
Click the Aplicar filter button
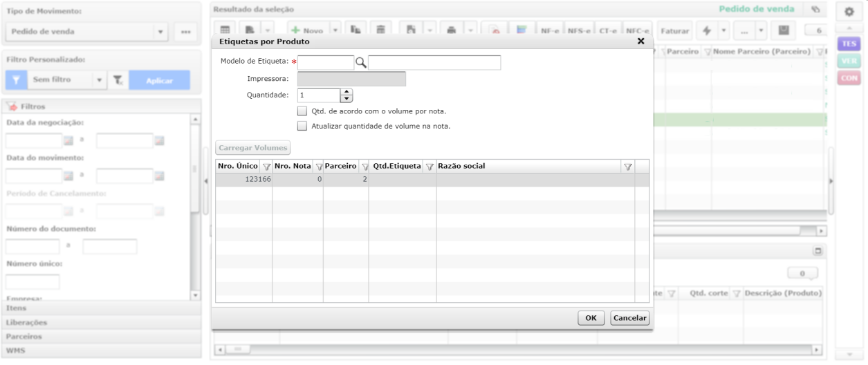coord(160,80)
